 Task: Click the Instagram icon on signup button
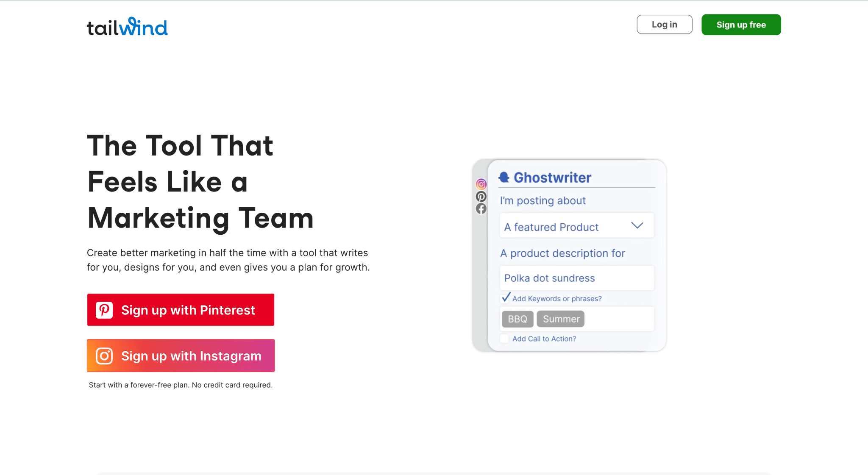click(104, 356)
